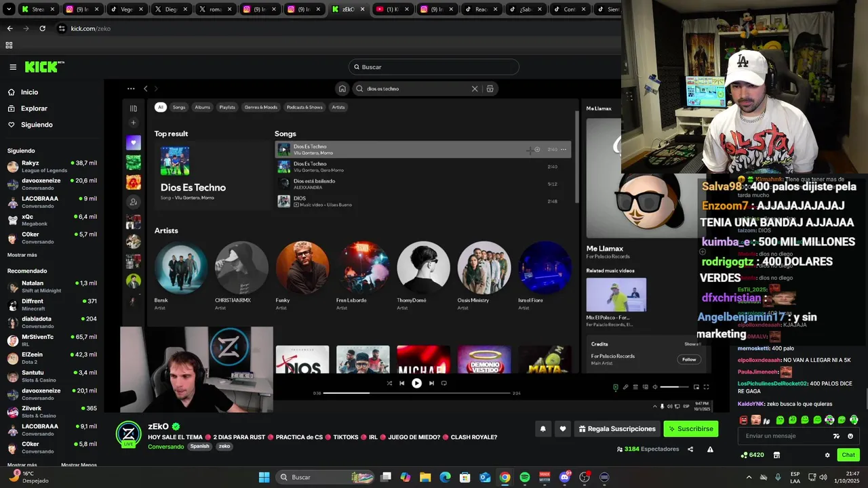Click the green Kick logo
The image size is (868, 488).
(x=44, y=66)
